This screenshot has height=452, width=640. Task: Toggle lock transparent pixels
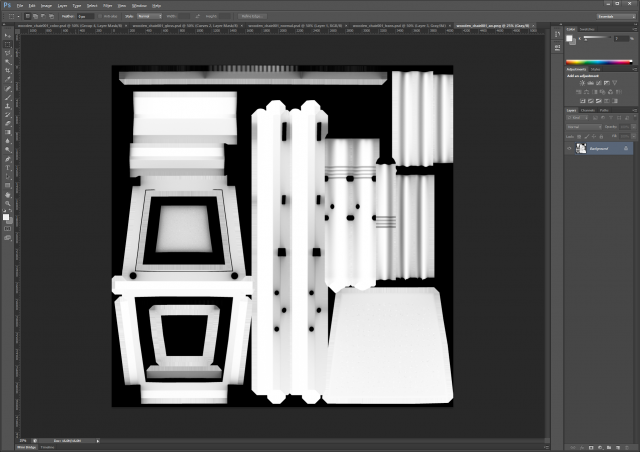579,137
